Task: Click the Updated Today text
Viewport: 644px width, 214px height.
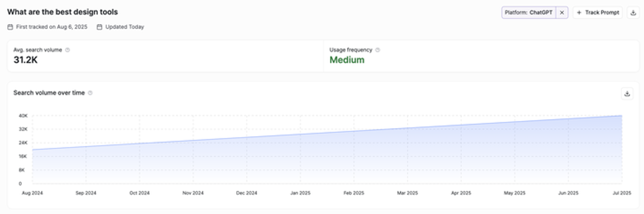Action: tap(124, 27)
